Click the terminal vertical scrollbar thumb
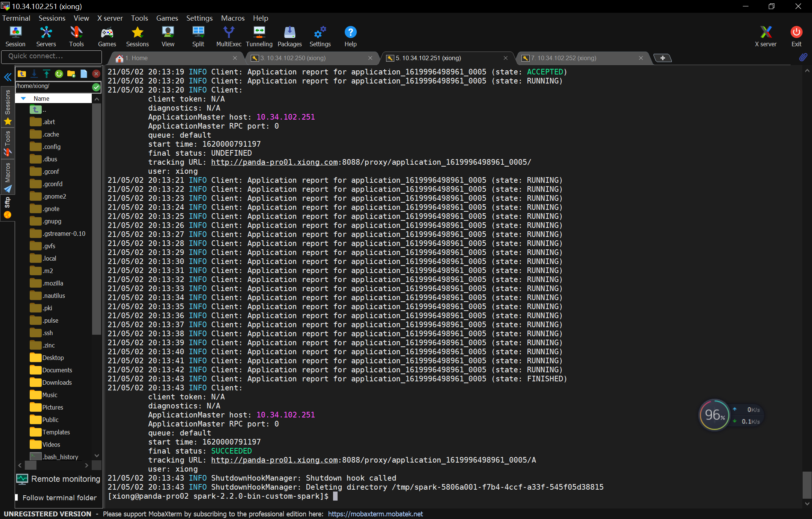This screenshot has width=812, height=519. (x=807, y=485)
